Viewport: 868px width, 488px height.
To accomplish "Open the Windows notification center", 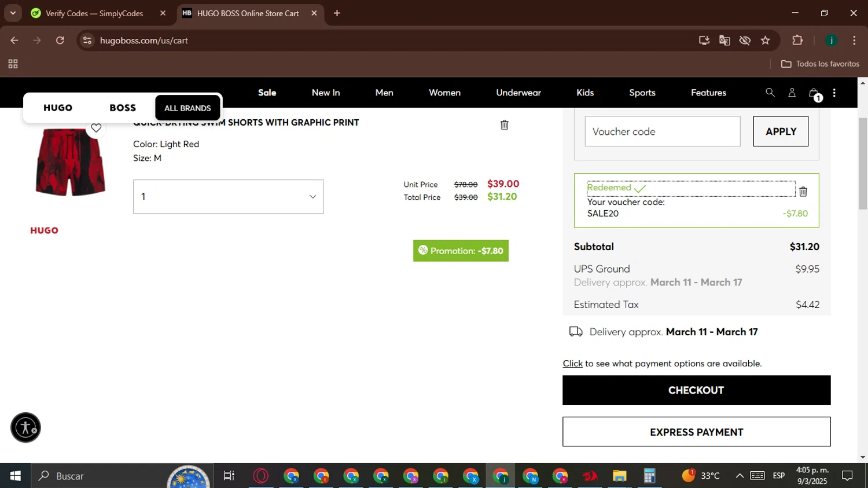I will pos(847,476).
